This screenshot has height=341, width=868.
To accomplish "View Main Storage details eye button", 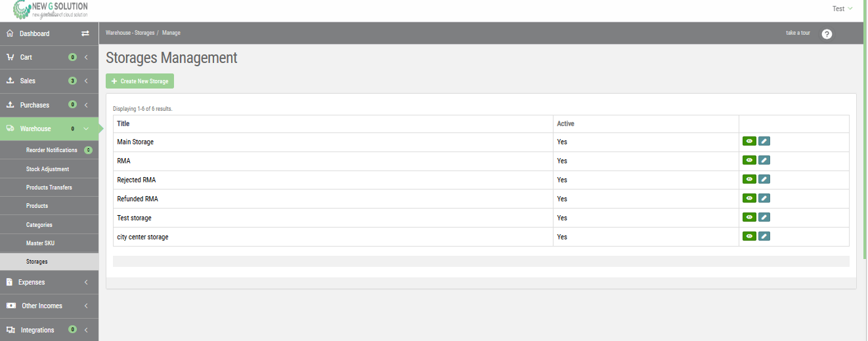I will (x=749, y=141).
